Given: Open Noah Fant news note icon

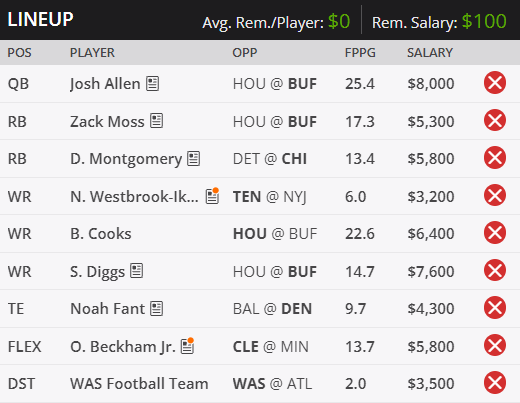Looking at the screenshot, I should pyautogui.click(x=156, y=308).
